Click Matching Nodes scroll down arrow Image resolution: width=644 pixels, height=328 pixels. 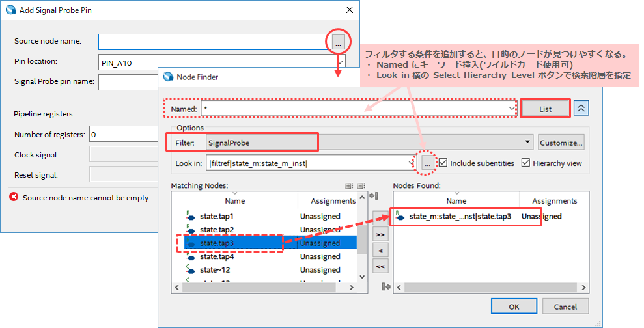pyautogui.click(x=362, y=277)
